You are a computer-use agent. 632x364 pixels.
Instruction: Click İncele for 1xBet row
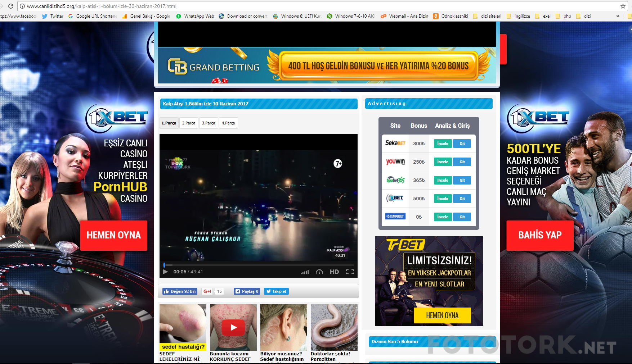pos(443,199)
